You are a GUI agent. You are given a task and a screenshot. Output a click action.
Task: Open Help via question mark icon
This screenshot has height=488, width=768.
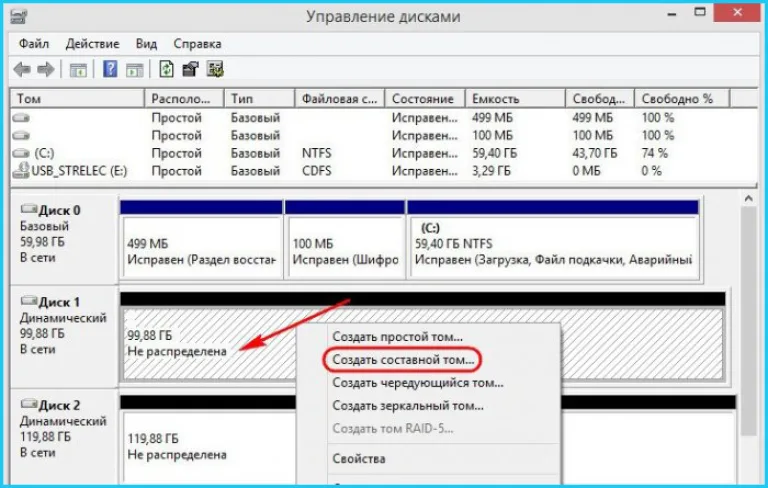[x=110, y=69]
